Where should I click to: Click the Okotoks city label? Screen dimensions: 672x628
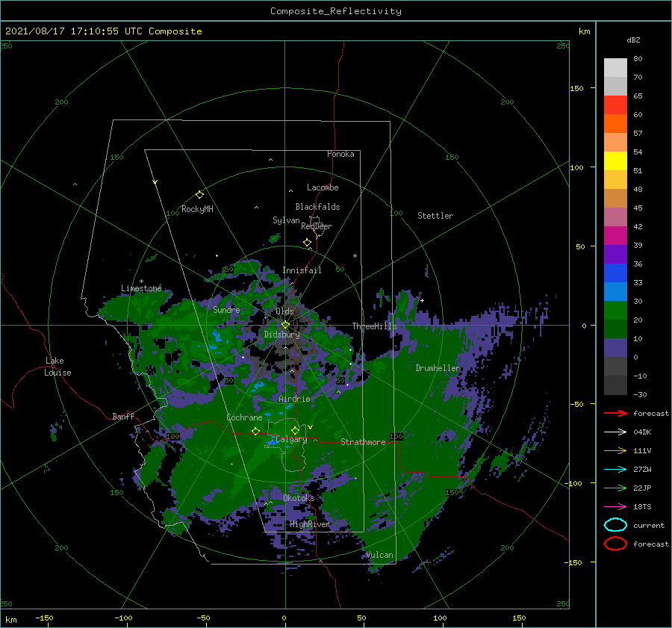299,497
